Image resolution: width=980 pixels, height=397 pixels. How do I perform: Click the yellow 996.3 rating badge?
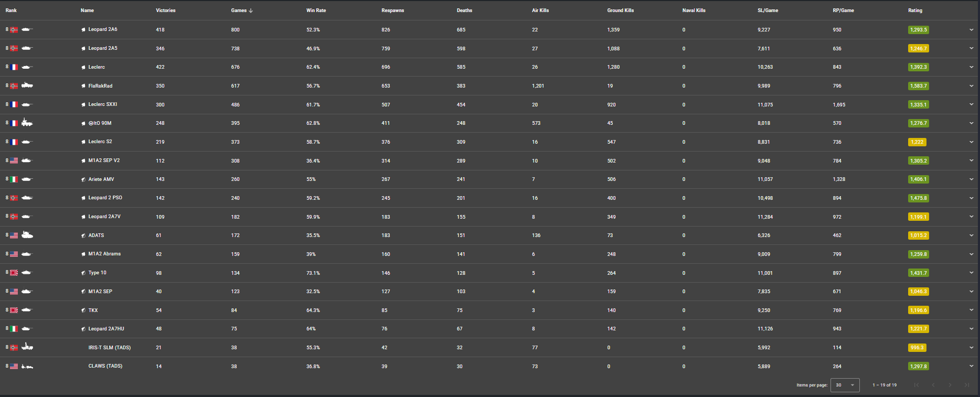click(917, 348)
